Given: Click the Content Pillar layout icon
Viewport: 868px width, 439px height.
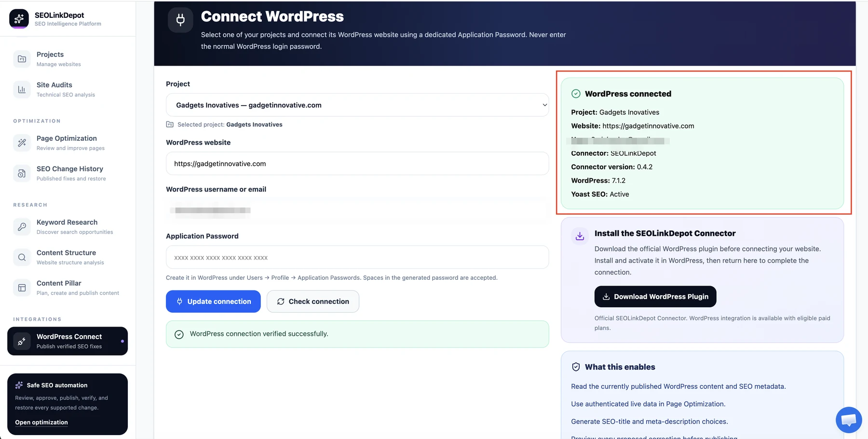Looking at the screenshot, I should point(22,288).
